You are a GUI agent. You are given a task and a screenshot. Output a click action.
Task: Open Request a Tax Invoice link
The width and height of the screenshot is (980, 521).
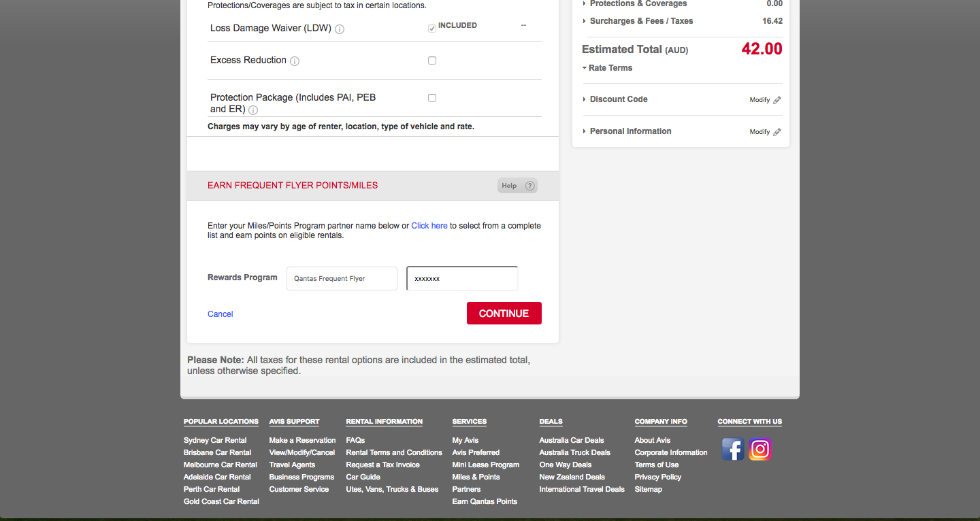(x=382, y=465)
